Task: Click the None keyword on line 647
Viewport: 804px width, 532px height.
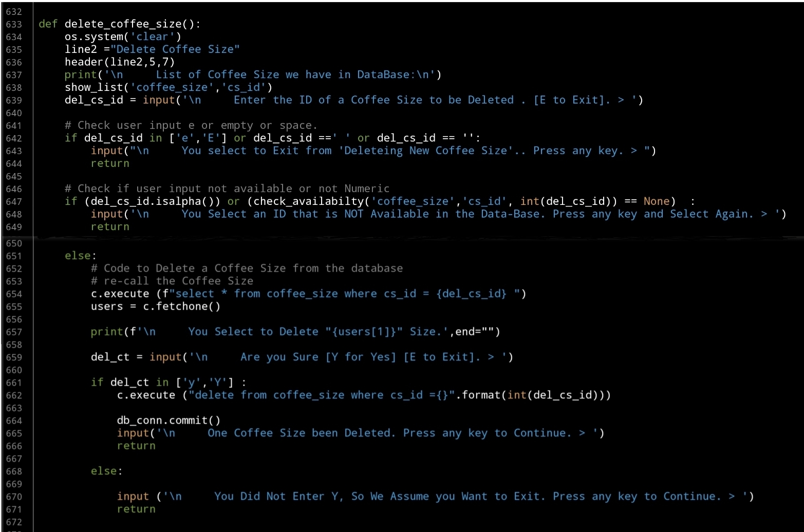Action: [656, 201]
